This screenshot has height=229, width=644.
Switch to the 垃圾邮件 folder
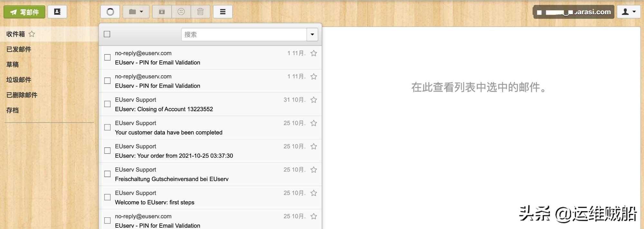click(x=19, y=80)
